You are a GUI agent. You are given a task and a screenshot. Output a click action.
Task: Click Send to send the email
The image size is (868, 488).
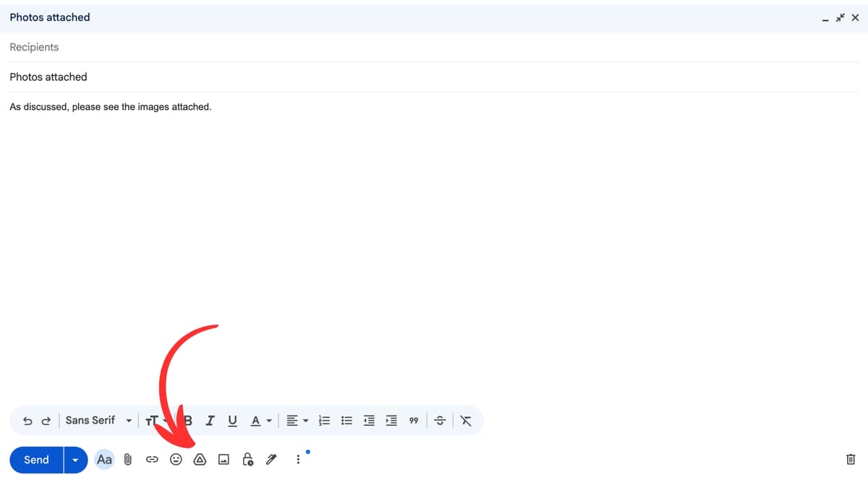(x=35, y=459)
